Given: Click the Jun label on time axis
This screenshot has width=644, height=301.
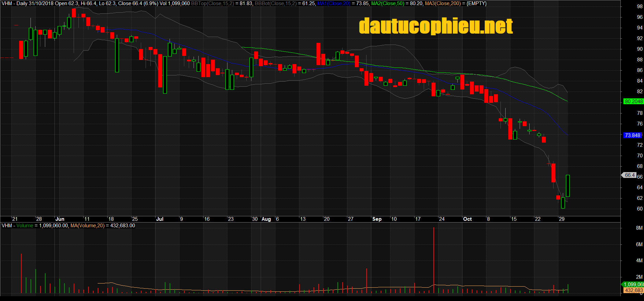Looking at the screenshot, I should [60, 219].
